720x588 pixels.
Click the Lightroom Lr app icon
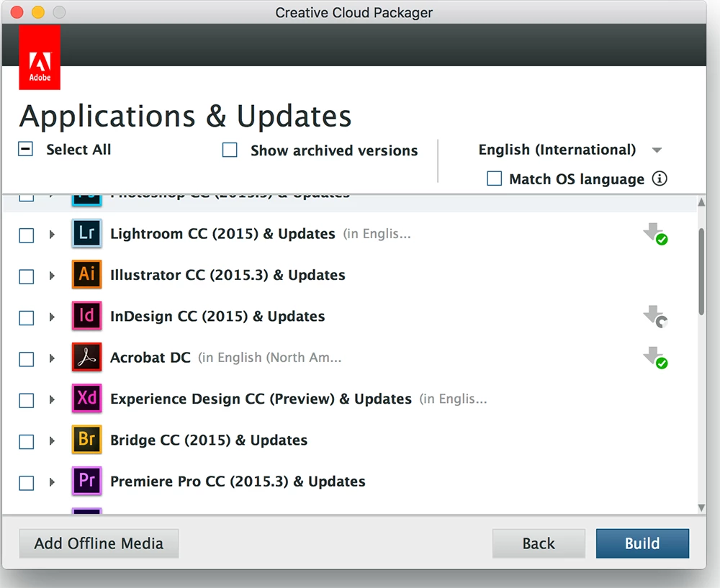(x=87, y=234)
